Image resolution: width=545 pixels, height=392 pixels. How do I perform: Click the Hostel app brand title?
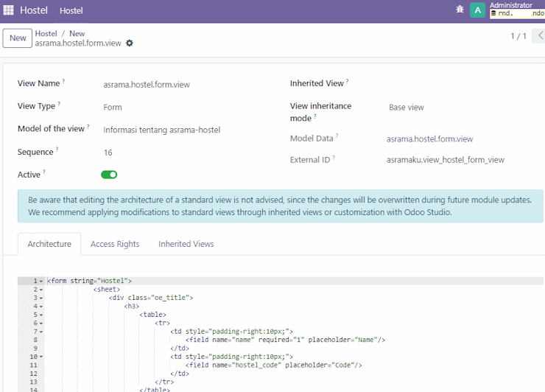click(34, 10)
